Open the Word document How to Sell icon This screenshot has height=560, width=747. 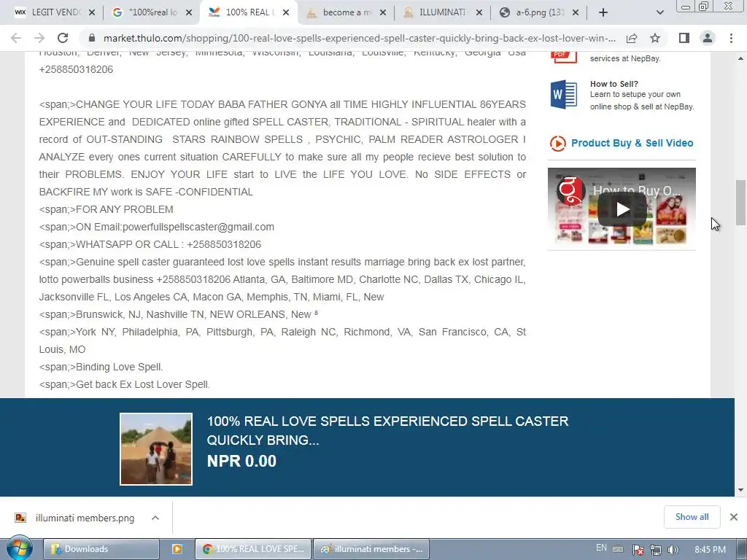564,94
